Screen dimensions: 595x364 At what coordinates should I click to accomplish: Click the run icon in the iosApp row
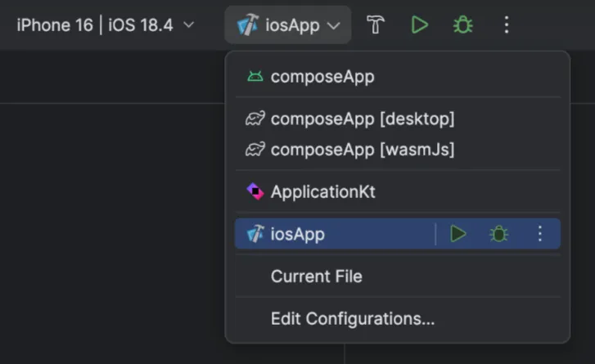458,234
